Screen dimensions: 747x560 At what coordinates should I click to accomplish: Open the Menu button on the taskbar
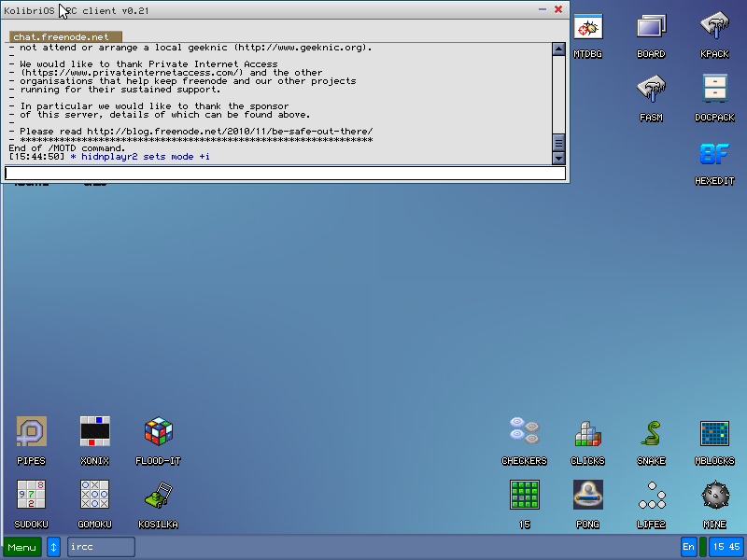[22, 547]
